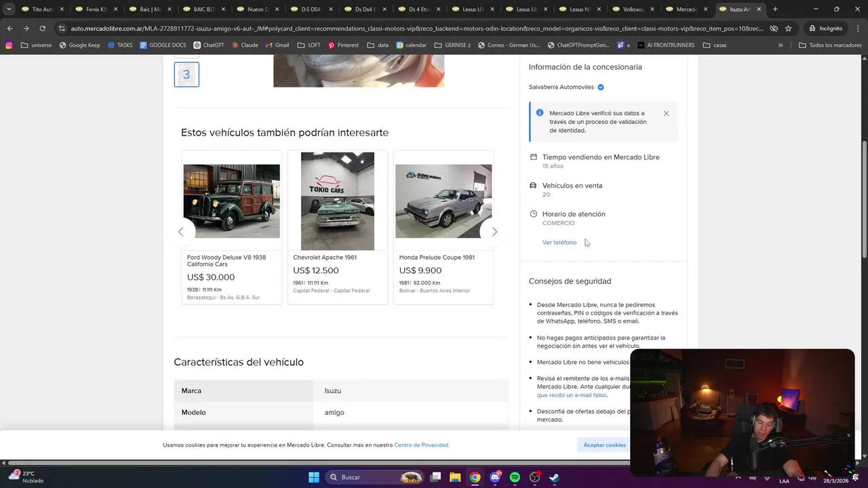Open the tab search dropdown arrow
Image resolution: width=868 pixels, height=488 pixels.
point(8,9)
